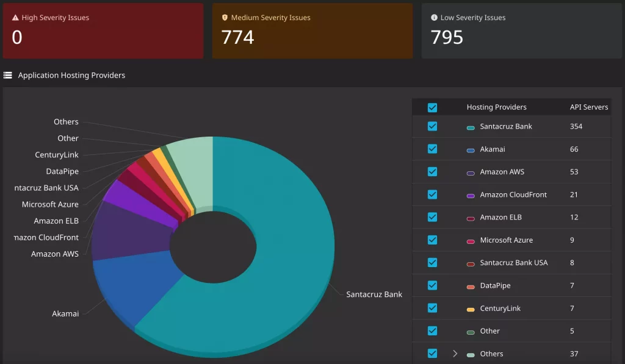Uncheck the Akamai row checkbox
Viewport: 625px width, 364px height.
(x=433, y=149)
